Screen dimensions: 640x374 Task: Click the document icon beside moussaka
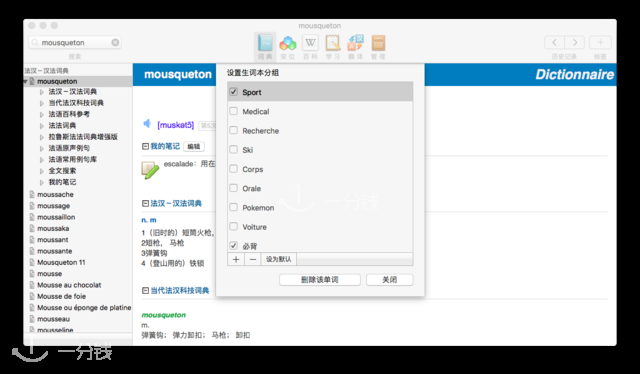tap(32, 228)
